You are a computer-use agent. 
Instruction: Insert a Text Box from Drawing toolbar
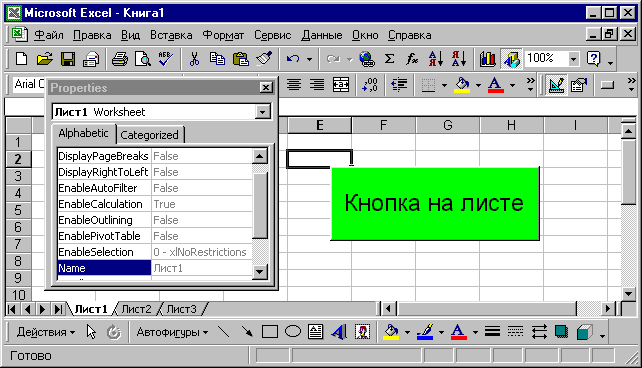[x=315, y=332]
